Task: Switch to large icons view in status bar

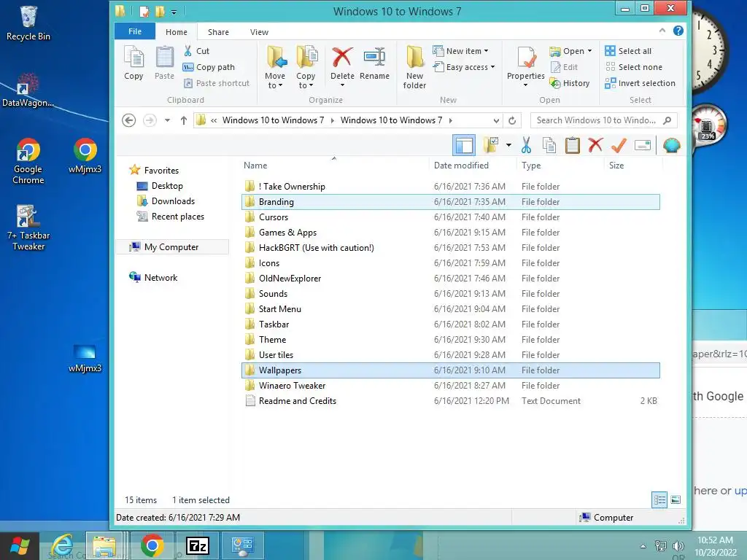Action: [x=676, y=499]
